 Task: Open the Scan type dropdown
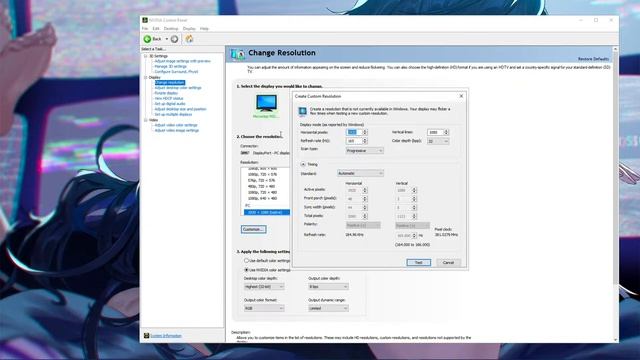(x=364, y=151)
